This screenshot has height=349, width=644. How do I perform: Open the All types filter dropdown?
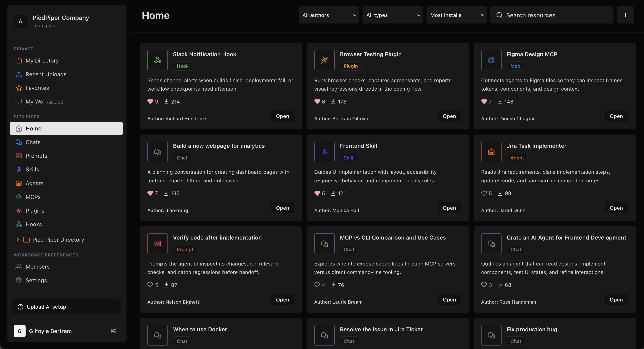[393, 15]
